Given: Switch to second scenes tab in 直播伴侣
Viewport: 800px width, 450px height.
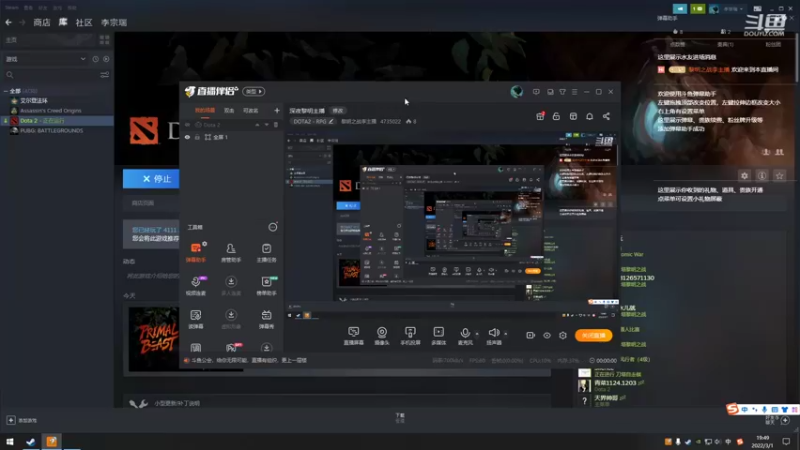Looking at the screenshot, I should pyautogui.click(x=229, y=111).
